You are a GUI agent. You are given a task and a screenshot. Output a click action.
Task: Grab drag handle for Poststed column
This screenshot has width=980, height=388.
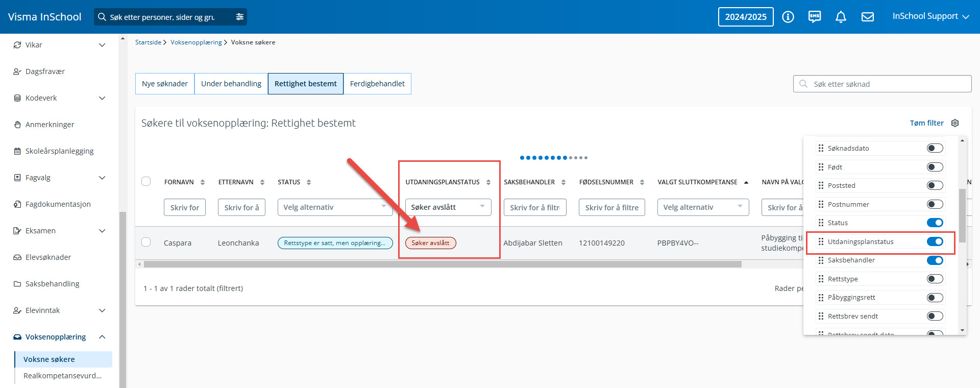coord(821,185)
